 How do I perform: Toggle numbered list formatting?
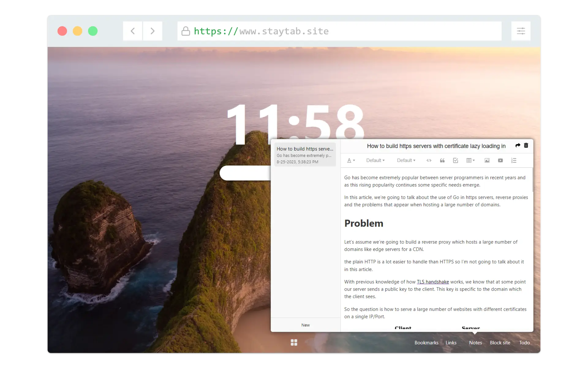coord(514,160)
